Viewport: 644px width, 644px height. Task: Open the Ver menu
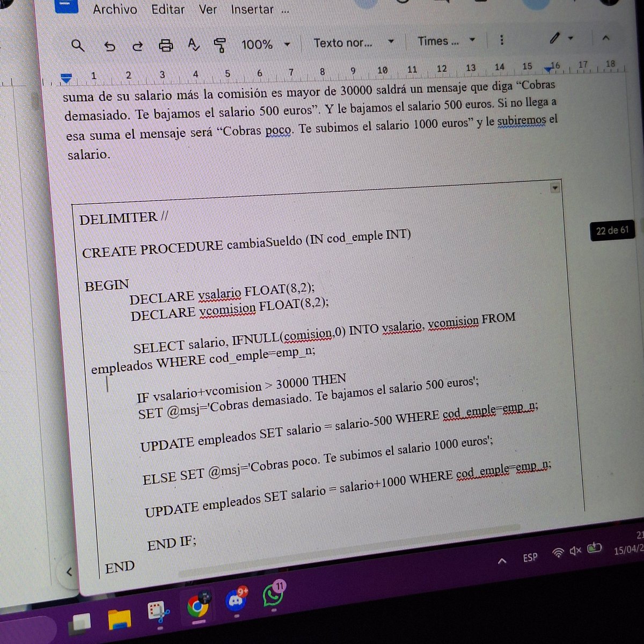(x=208, y=10)
